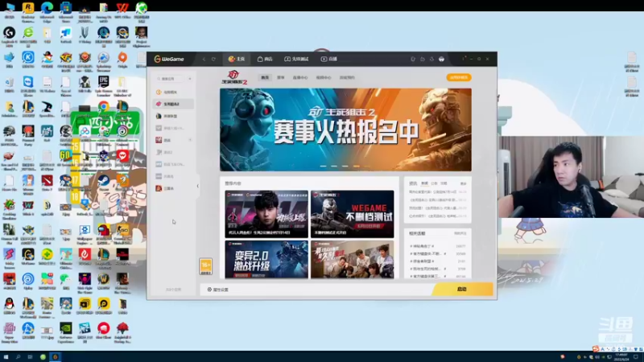Open the Windows Start menu
This screenshot has height=362, width=644.
click(x=6, y=357)
